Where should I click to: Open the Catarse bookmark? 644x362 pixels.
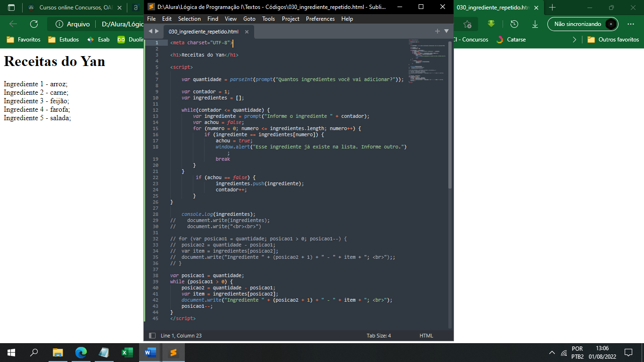click(x=512, y=40)
